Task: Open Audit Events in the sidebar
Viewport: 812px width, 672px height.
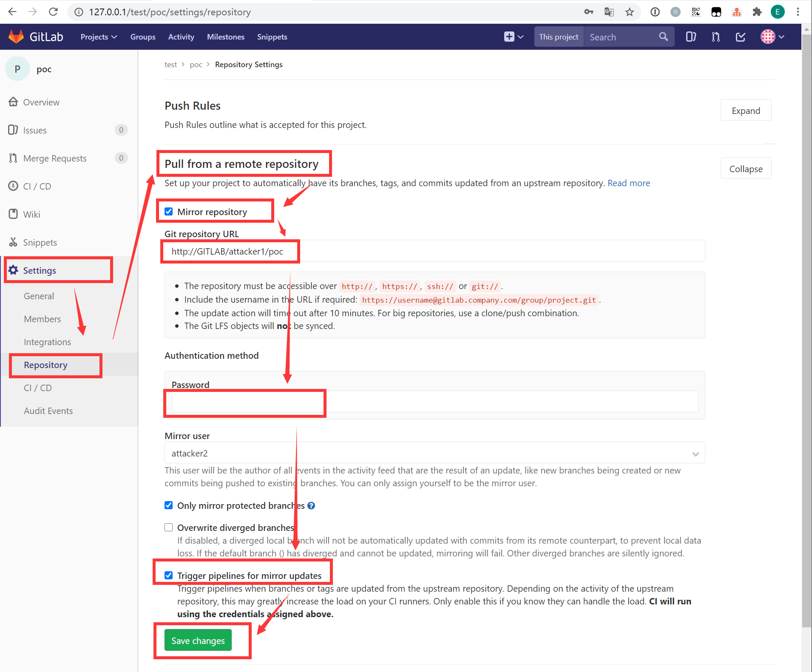Action: pyautogui.click(x=48, y=411)
